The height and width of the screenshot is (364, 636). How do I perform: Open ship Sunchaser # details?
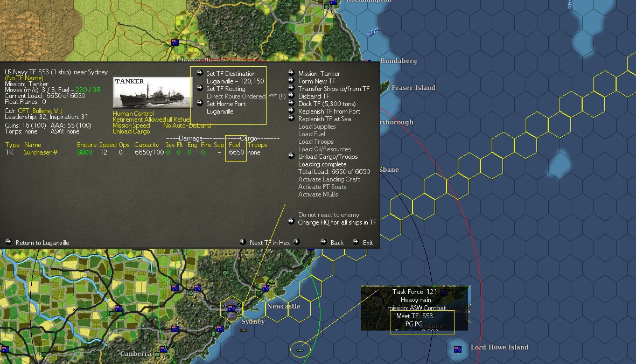pyautogui.click(x=40, y=152)
